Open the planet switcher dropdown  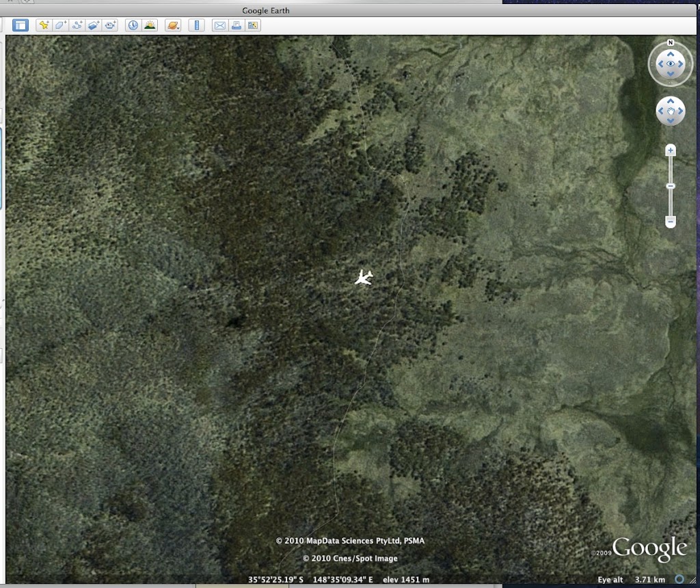(173, 25)
